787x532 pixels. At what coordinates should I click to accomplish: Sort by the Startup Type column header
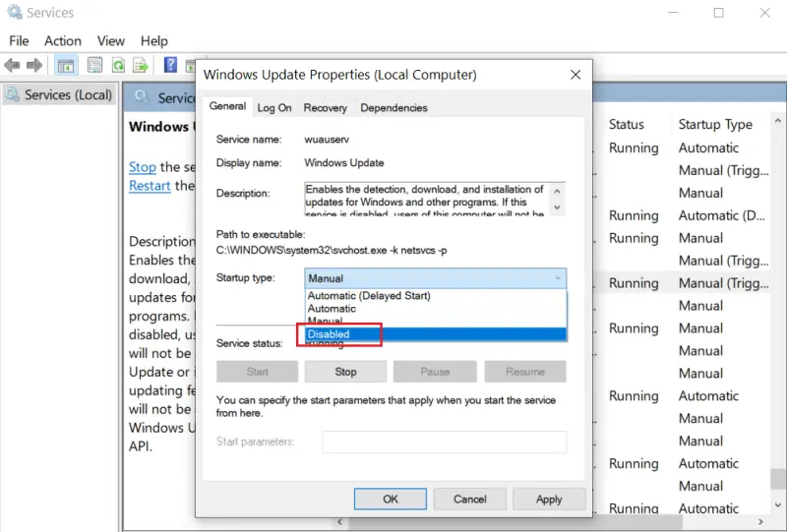click(x=715, y=125)
